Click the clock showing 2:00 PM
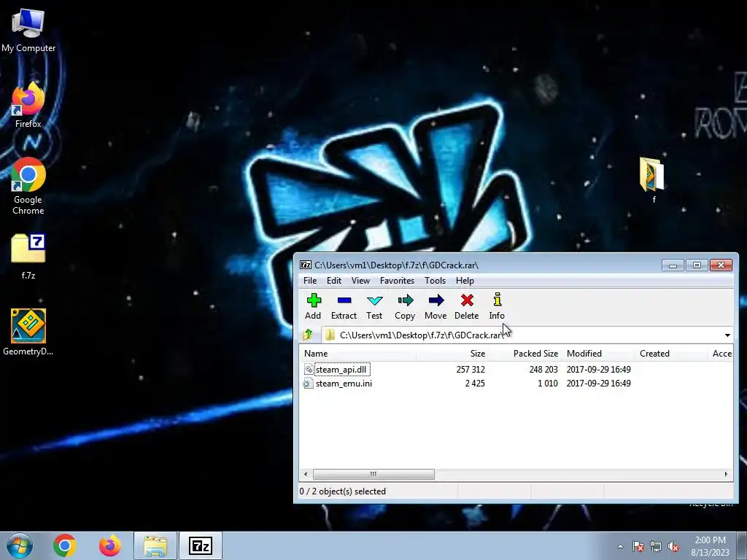Viewport: 747px width, 560px height. pos(710,540)
